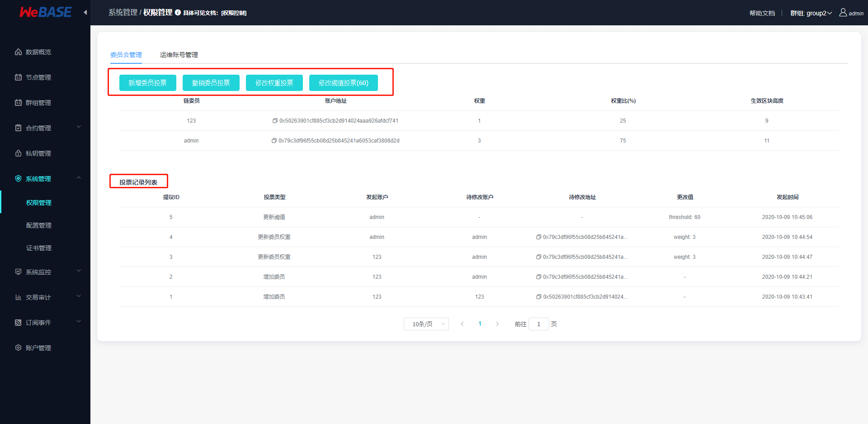Open the 群组 group2 dropdown

pyautogui.click(x=811, y=13)
